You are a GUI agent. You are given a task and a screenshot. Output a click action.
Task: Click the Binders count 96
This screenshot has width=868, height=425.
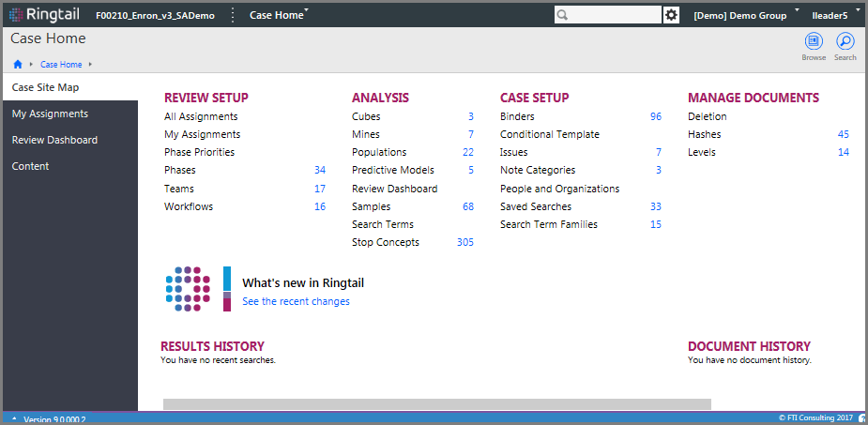pos(656,116)
